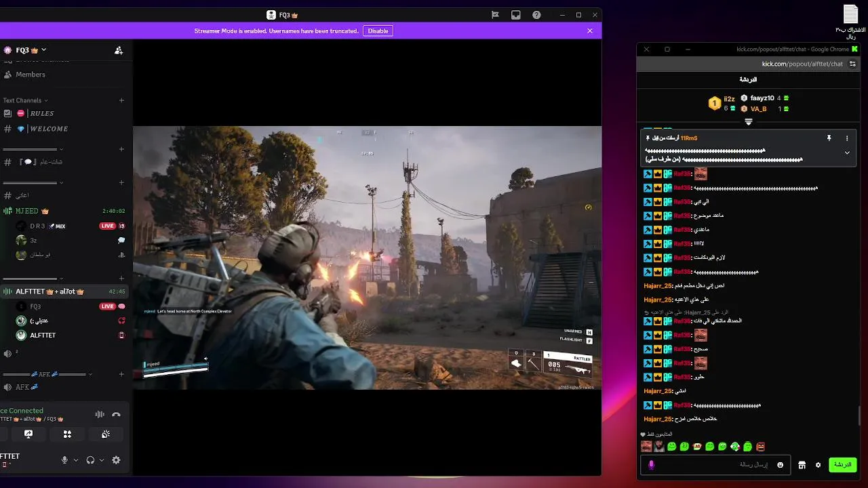
Task: Open 11RmS username in the pinned message
Action: 689,138
